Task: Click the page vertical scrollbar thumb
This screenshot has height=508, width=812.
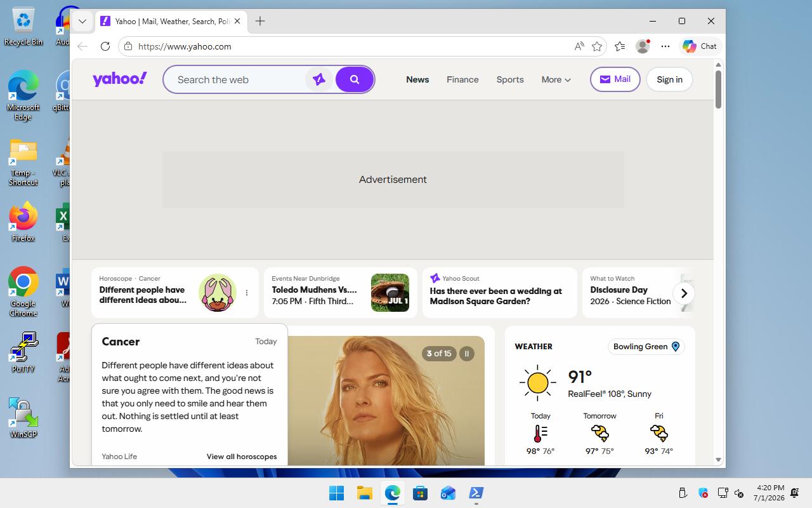Action: [718, 89]
